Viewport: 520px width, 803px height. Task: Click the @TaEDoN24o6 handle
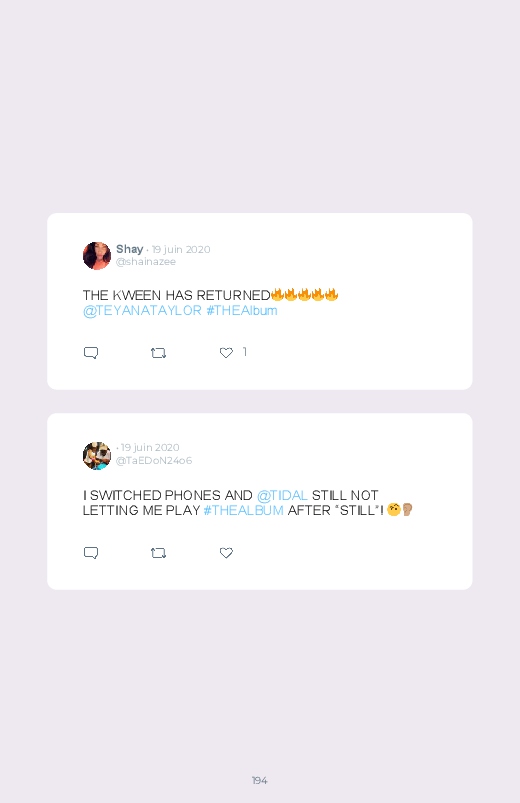pyautogui.click(x=154, y=460)
